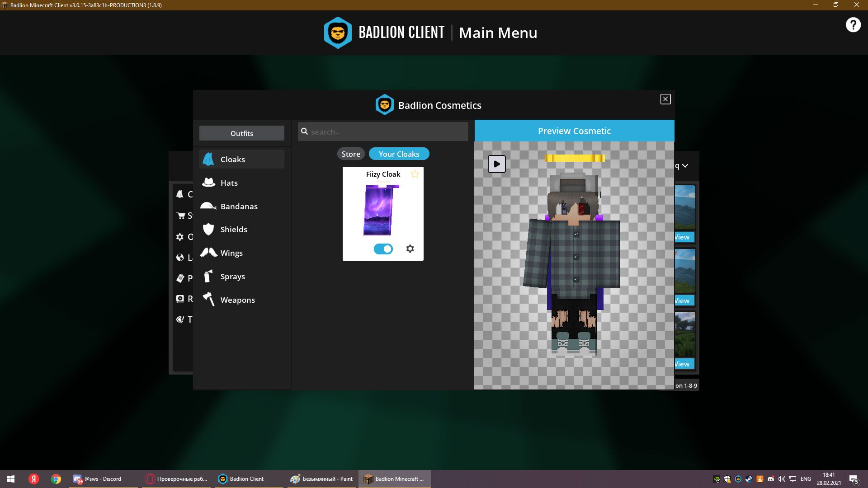Open the Outfits section
This screenshot has height=488, width=868.
click(242, 133)
